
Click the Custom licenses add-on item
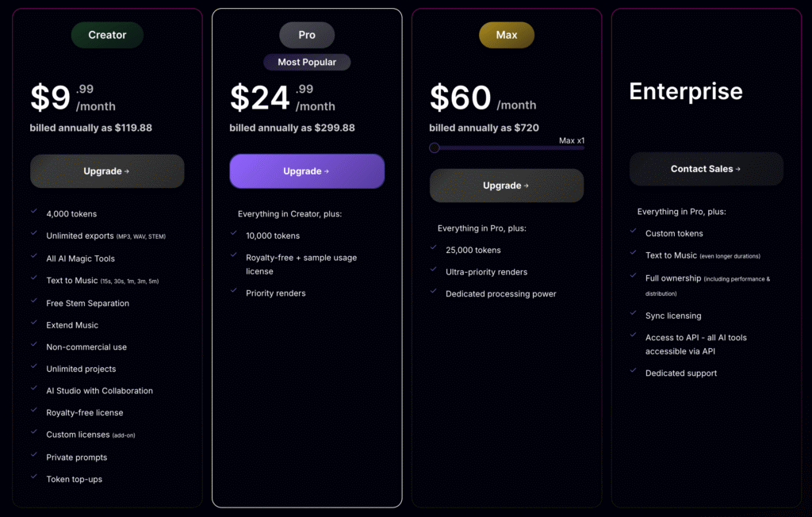90,435
